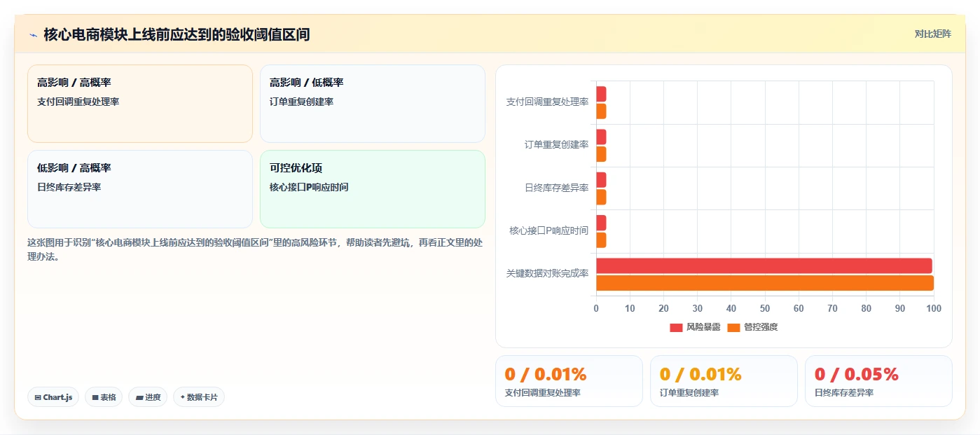Open the red 0 / 0.05% data card
Screen dimensions: 980x435
(x=878, y=381)
